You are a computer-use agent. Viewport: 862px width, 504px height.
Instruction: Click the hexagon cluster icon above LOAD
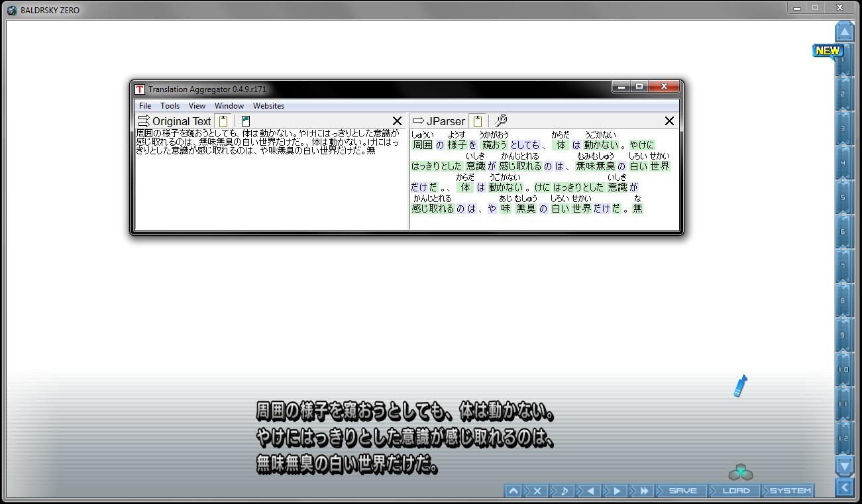click(x=741, y=472)
